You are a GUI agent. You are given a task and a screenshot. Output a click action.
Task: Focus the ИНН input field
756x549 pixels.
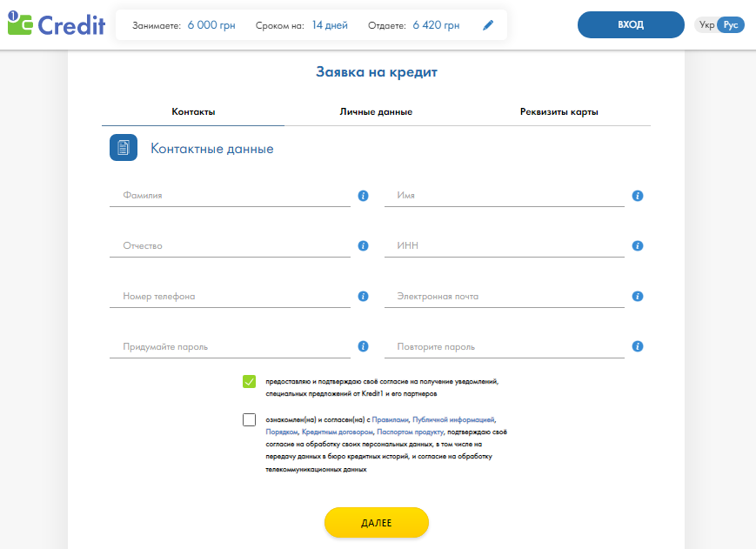[x=505, y=246]
